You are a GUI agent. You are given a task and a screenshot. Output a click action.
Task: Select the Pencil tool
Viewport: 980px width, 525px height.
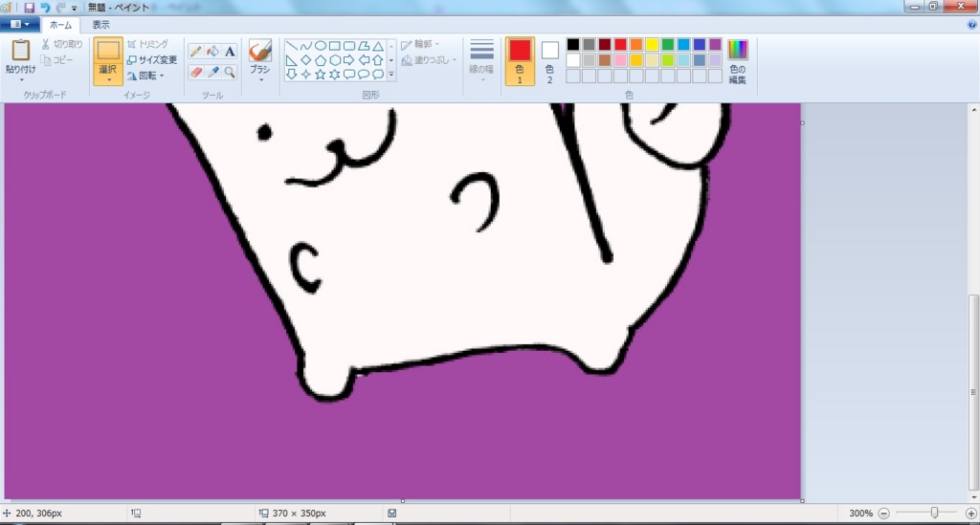tap(195, 52)
